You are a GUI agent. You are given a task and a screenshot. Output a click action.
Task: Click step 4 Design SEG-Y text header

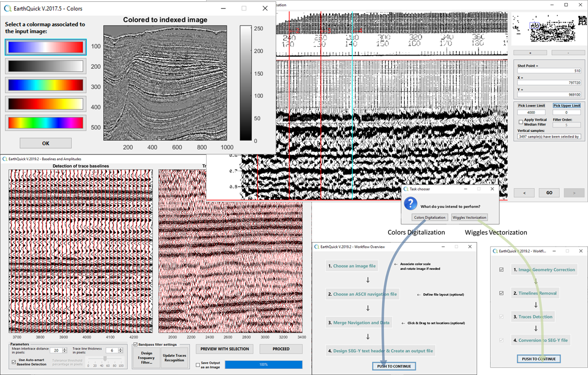pos(380,351)
